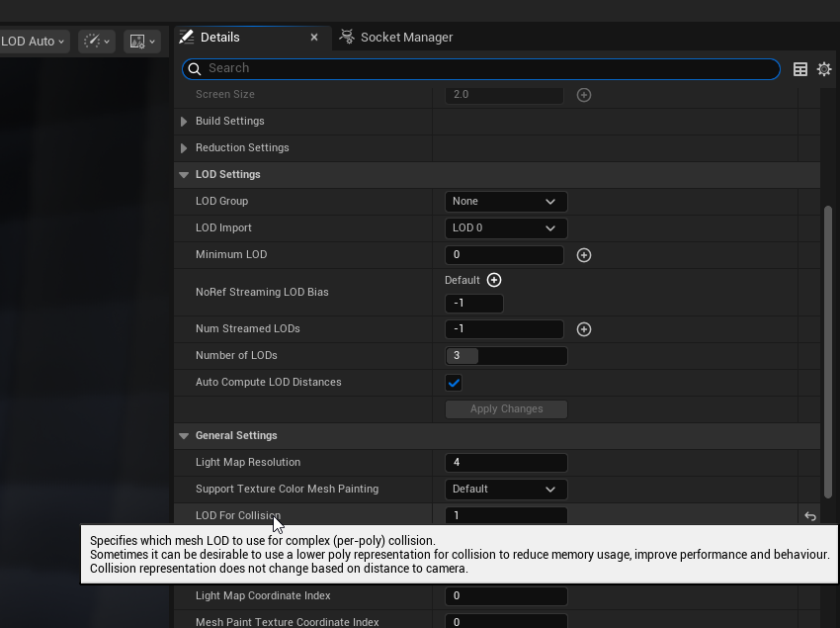The height and width of the screenshot is (628, 840).
Task: Open the LOD Group dropdown
Action: (x=506, y=202)
